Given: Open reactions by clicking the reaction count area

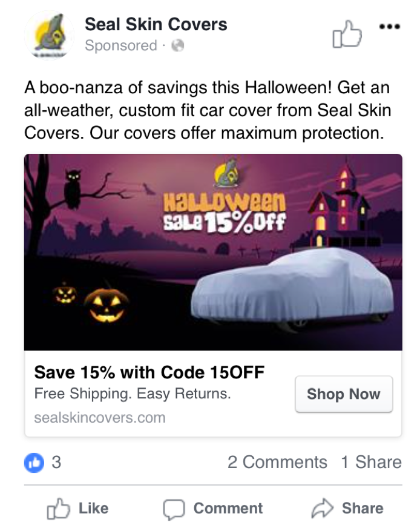Looking at the screenshot, I should [x=42, y=462].
